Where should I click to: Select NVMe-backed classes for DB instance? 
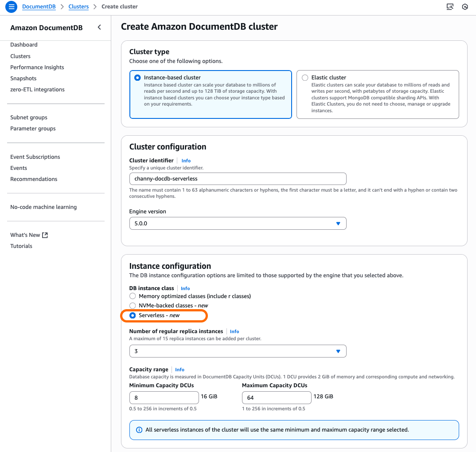point(133,305)
